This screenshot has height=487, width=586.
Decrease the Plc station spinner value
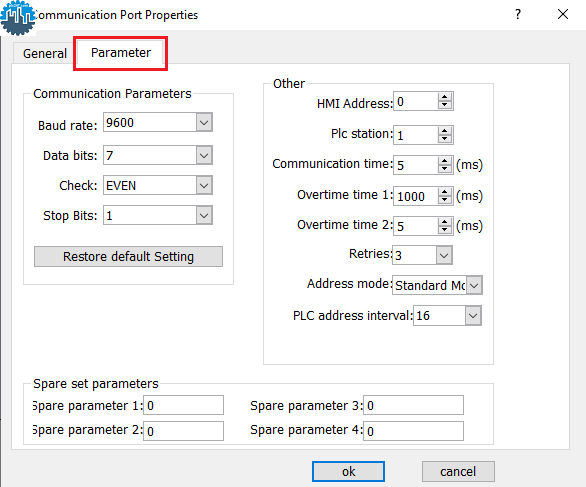[x=444, y=139]
